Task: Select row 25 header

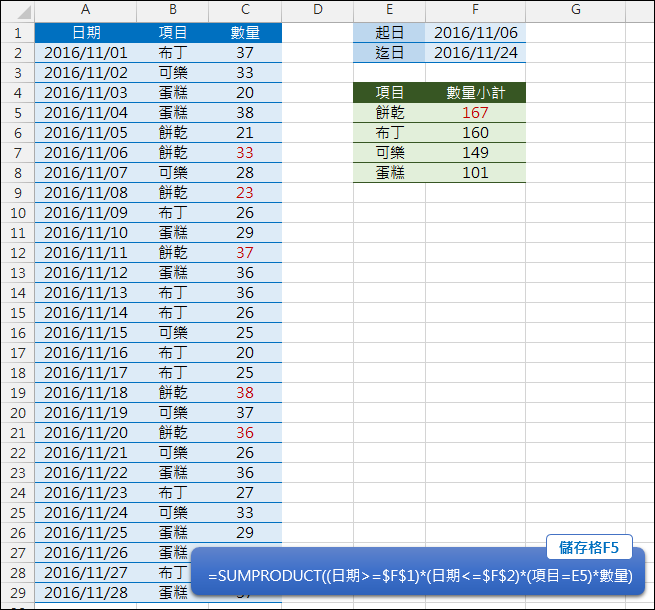Action: click(18, 513)
